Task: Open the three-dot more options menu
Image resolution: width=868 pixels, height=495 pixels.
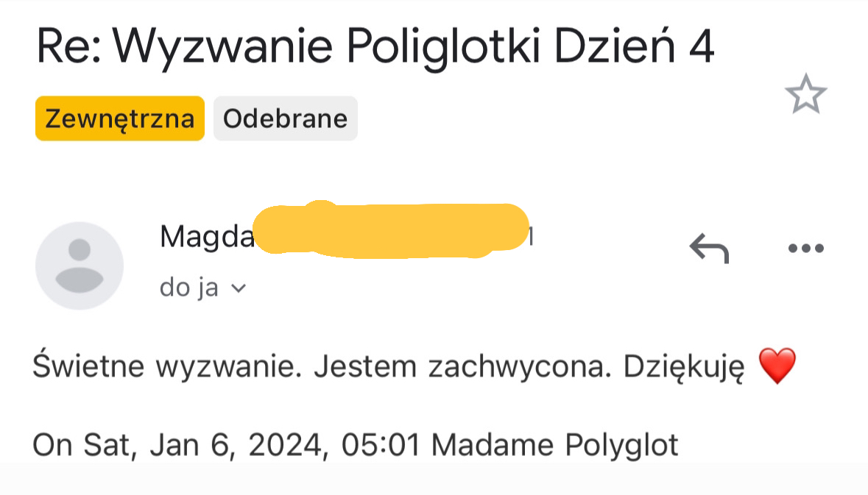Action: click(805, 248)
